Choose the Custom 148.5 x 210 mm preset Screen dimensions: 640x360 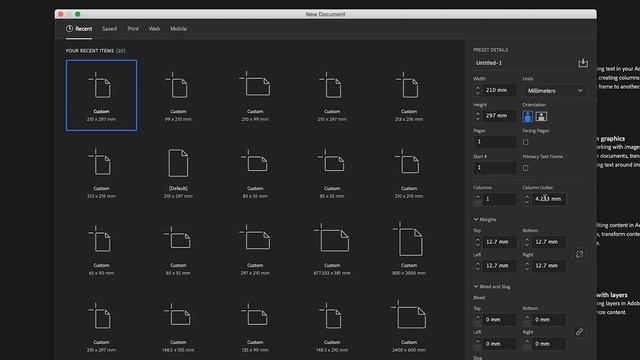pyautogui.click(x=332, y=327)
